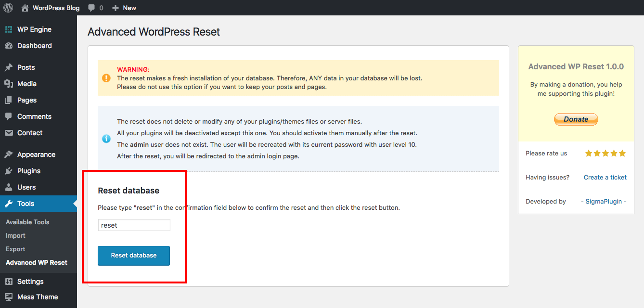Viewport: 644px width, 308px height.
Task: Open the Plugins menu
Action: [x=39, y=171]
